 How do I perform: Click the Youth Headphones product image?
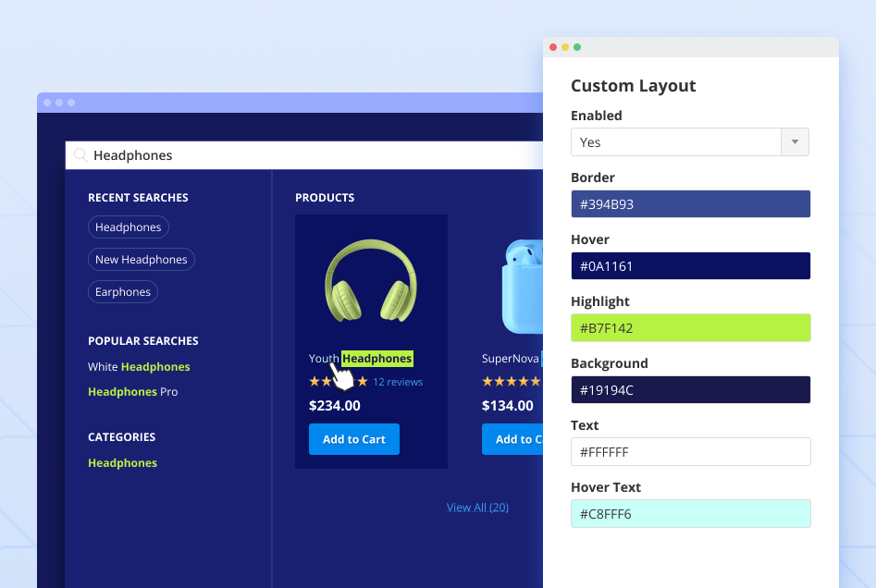(371, 282)
